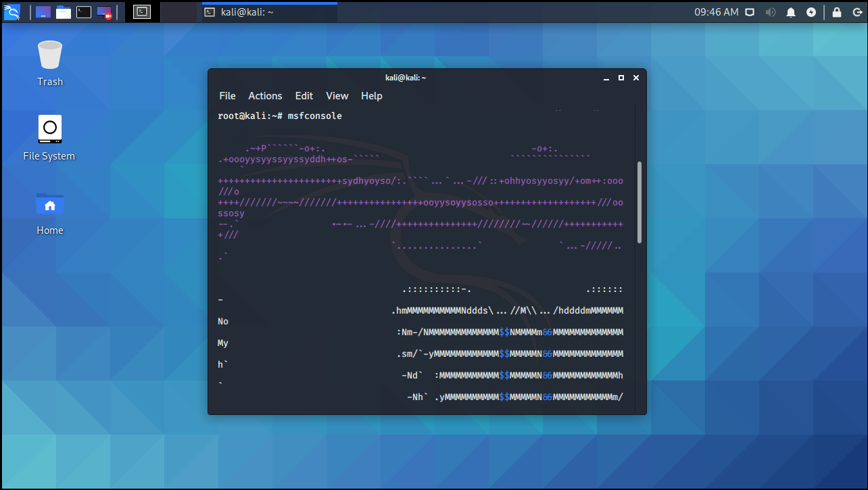Screen dimensions: 868x490
Task: Select the File System desktop icon
Action: coord(49,138)
